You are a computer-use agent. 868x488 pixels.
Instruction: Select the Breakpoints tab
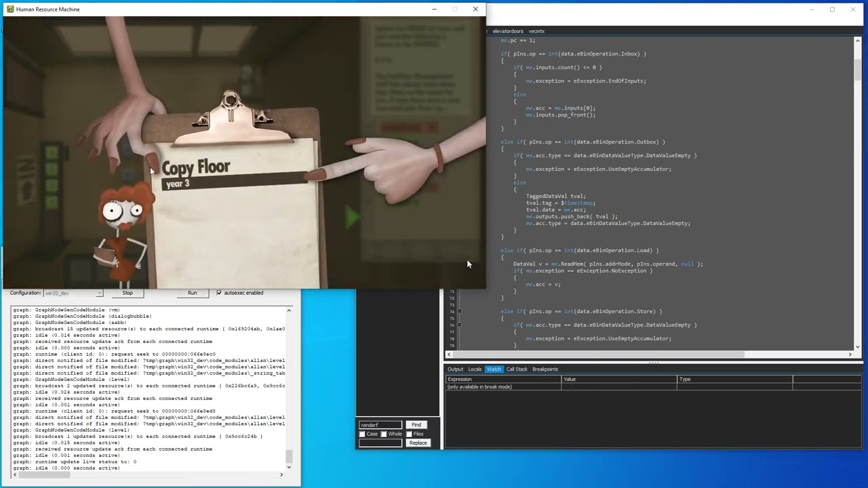click(545, 369)
